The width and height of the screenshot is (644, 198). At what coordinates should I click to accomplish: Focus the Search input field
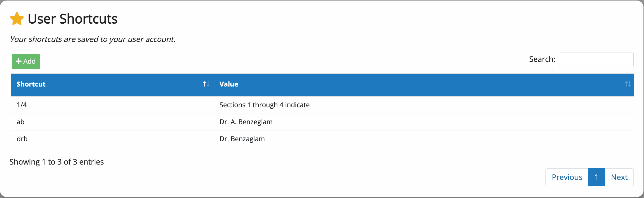tap(596, 59)
